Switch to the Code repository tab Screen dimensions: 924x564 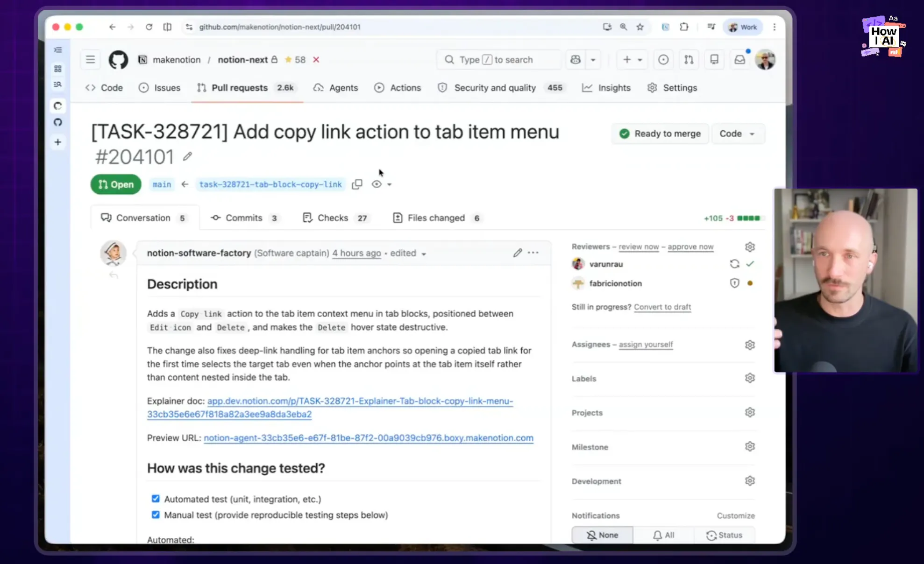[104, 88]
